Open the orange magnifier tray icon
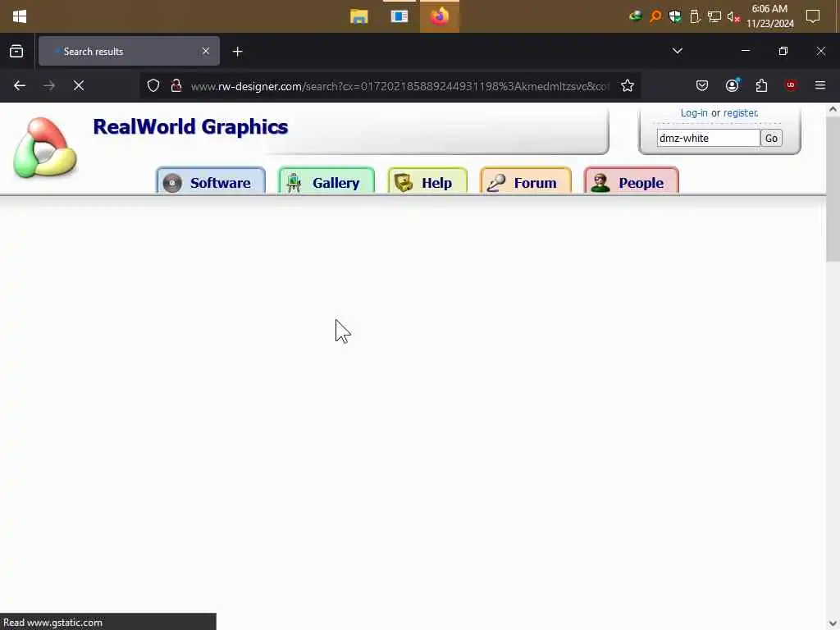Image resolution: width=840 pixels, height=630 pixels. [655, 16]
